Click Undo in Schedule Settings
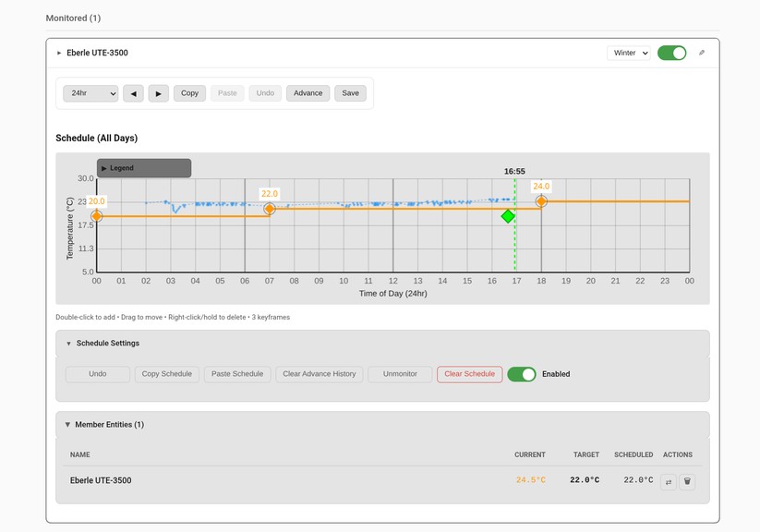Image resolution: width=760 pixels, height=532 pixels. [97, 374]
